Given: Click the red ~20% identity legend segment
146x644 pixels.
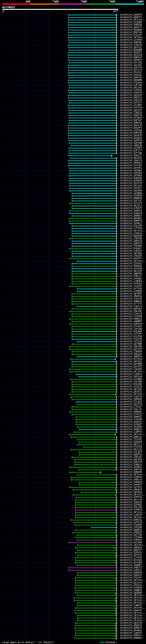Looking at the screenshot, I should pyautogui.click(x=16, y=4).
